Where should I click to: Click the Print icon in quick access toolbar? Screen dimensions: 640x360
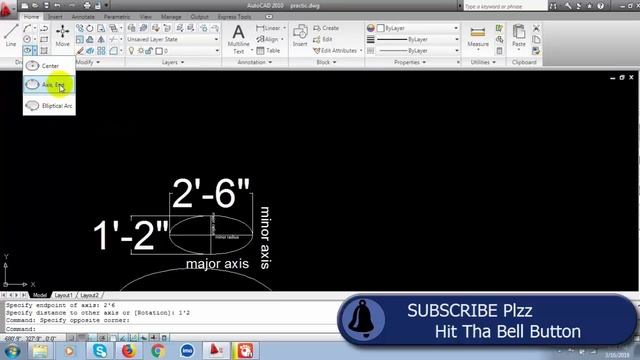click(x=87, y=6)
